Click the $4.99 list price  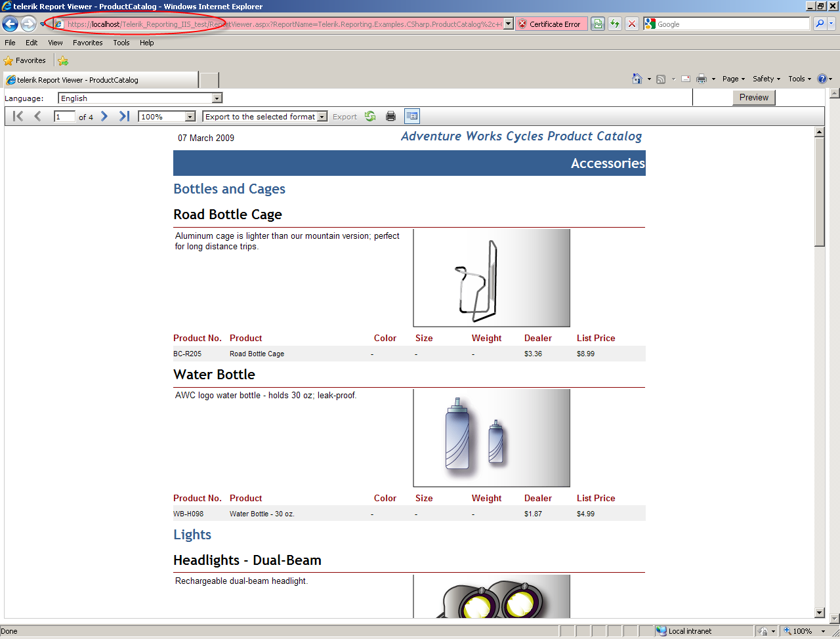coord(586,514)
